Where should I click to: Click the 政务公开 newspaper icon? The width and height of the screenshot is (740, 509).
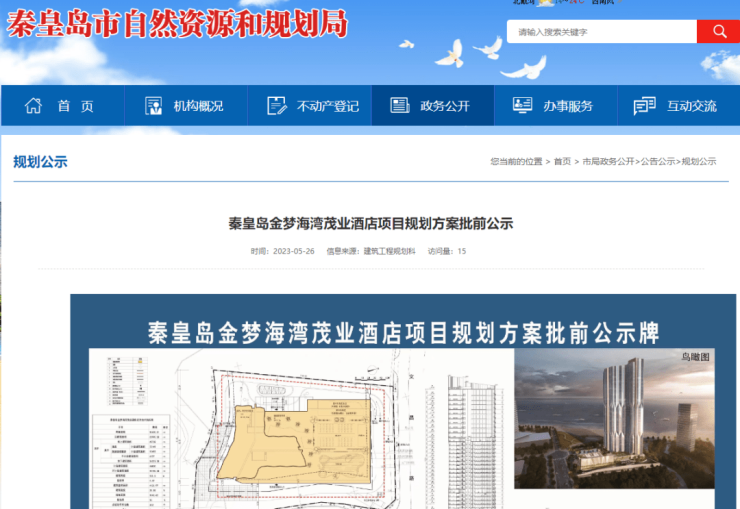[400, 105]
